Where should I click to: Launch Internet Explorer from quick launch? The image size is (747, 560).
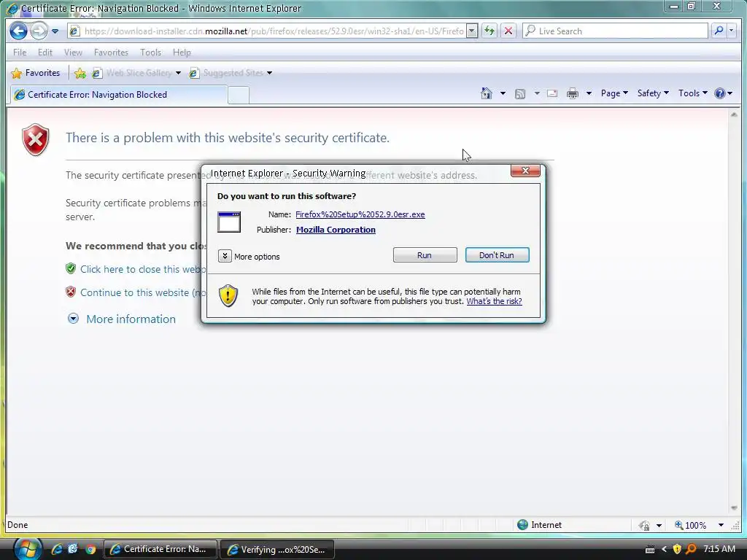[x=57, y=549]
